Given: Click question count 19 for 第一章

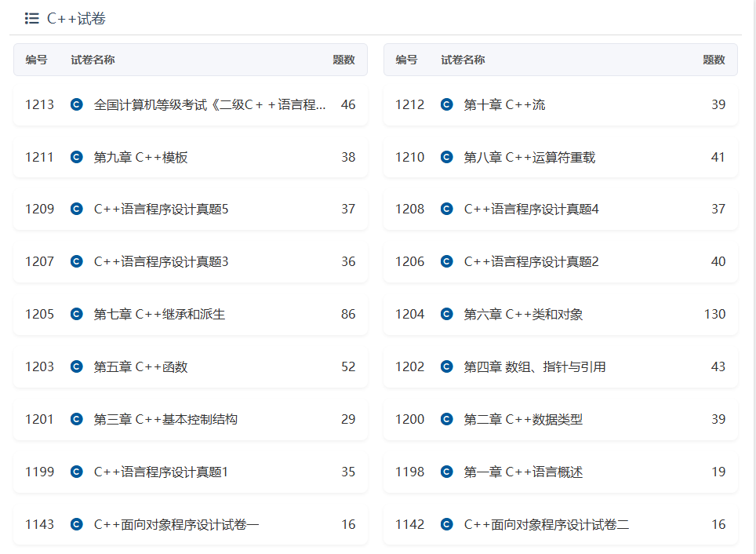Looking at the screenshot, I should tap(718, 472).
